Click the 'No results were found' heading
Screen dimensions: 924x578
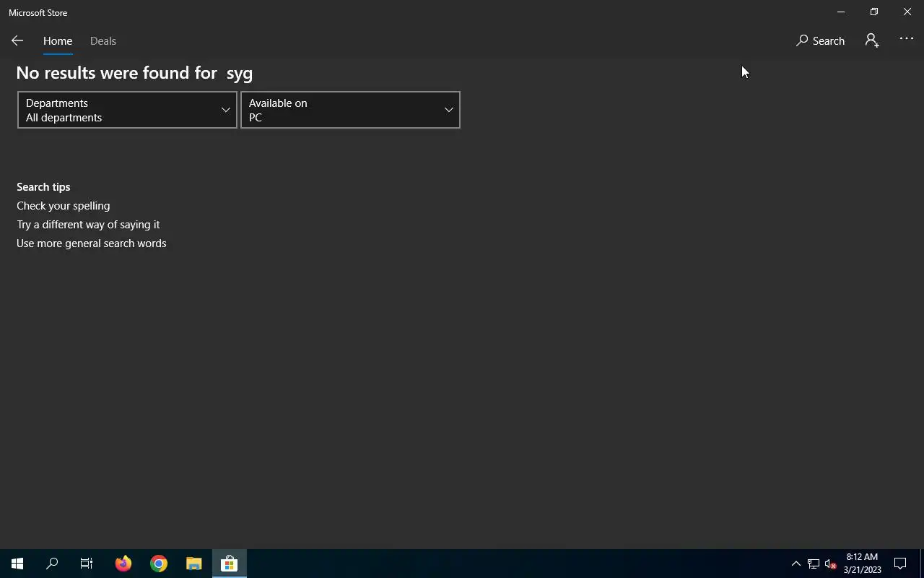coord(134,73)
